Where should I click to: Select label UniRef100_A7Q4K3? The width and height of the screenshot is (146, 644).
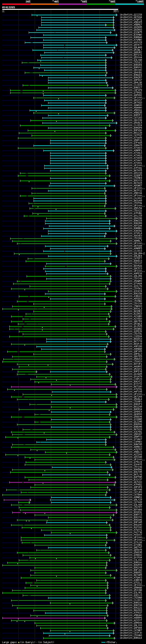tap(131, 578)
